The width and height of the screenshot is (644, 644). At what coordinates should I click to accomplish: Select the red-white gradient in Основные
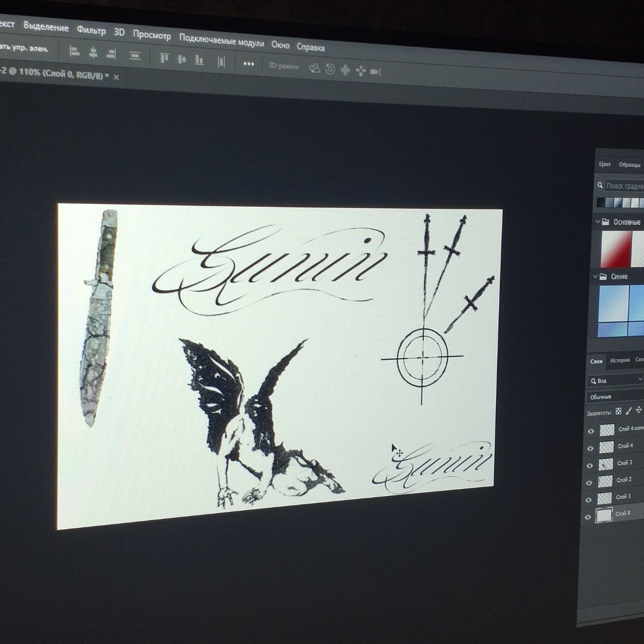coord(616,249)
